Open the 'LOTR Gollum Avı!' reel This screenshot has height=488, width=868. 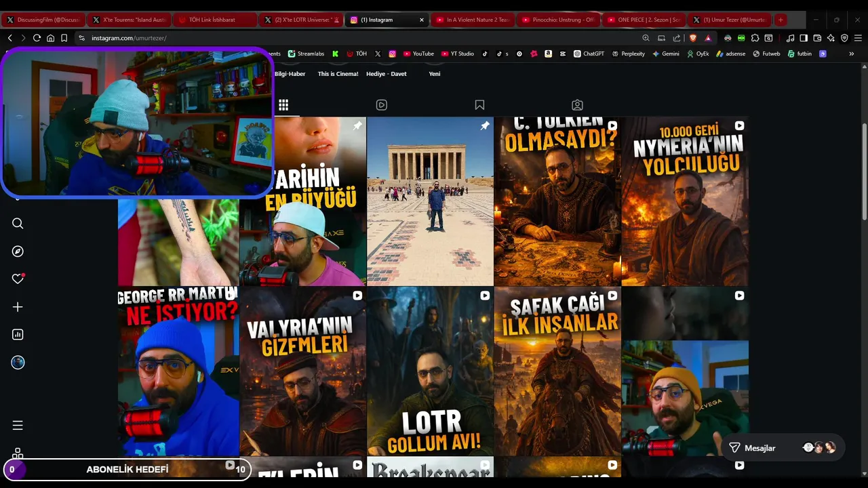pos(430,371)
